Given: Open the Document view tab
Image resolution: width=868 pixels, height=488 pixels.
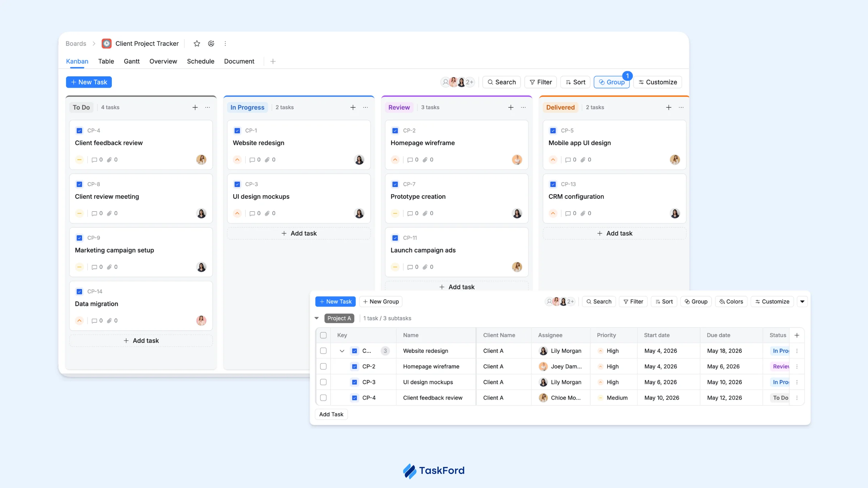Looking at the screenshot, I should coord(239,61).
